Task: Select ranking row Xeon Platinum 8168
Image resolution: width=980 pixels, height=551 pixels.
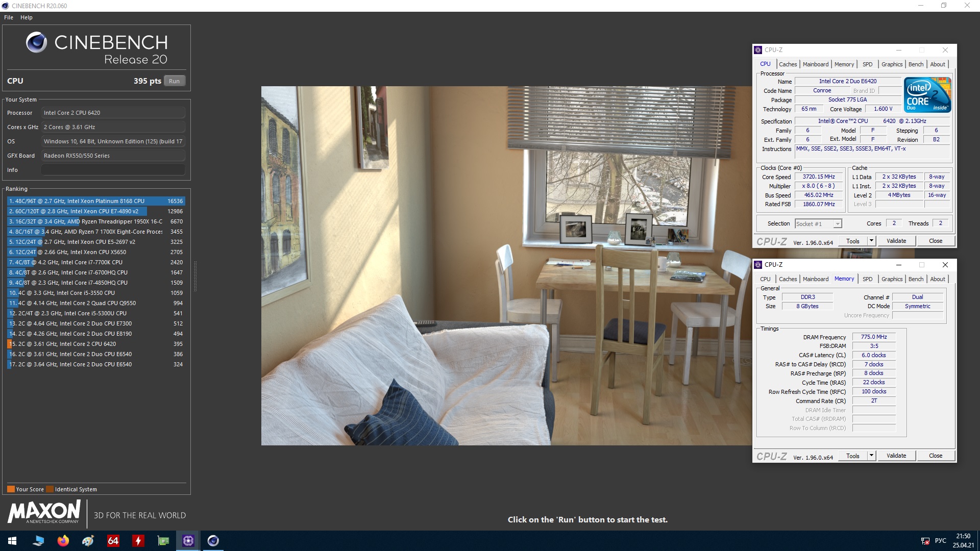Action: point(96,201)
